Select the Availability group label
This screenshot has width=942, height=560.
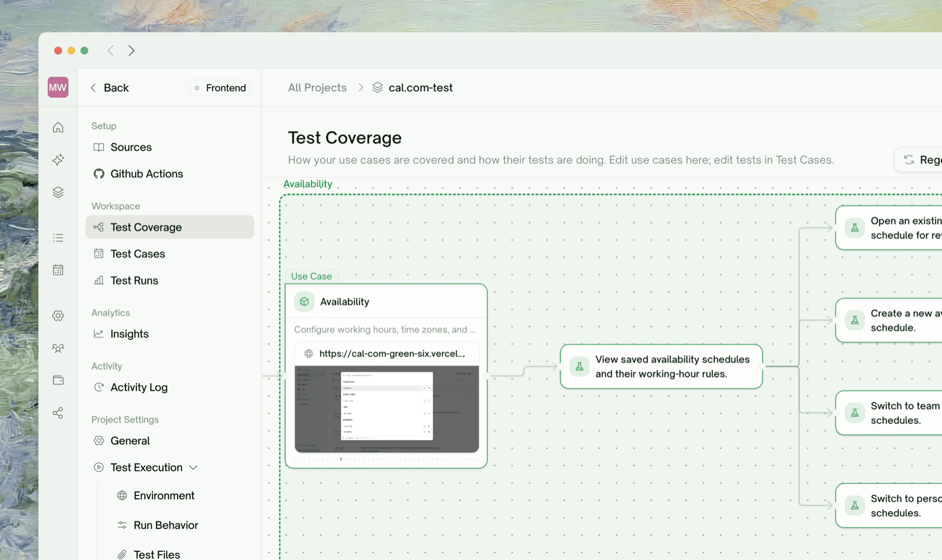(308, 184)
